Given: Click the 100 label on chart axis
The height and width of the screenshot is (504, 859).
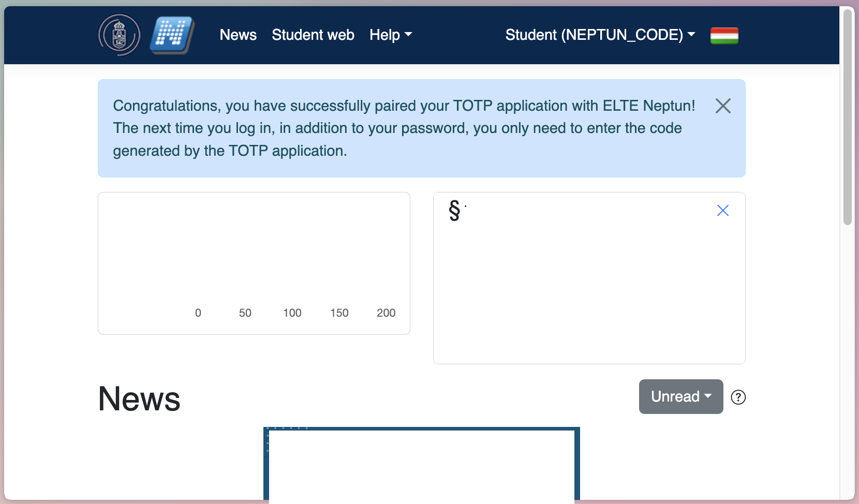Looking at the screenshot, I should [x=292, y=313].
